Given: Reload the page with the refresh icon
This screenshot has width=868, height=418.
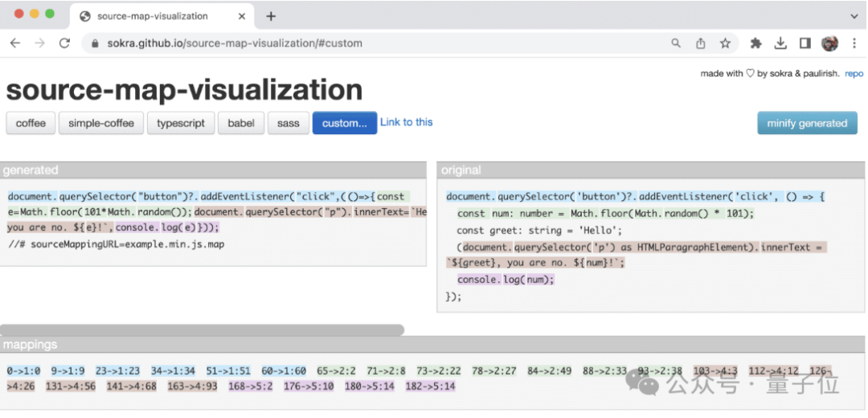Looking at the screenshot, I should (64, 43).
